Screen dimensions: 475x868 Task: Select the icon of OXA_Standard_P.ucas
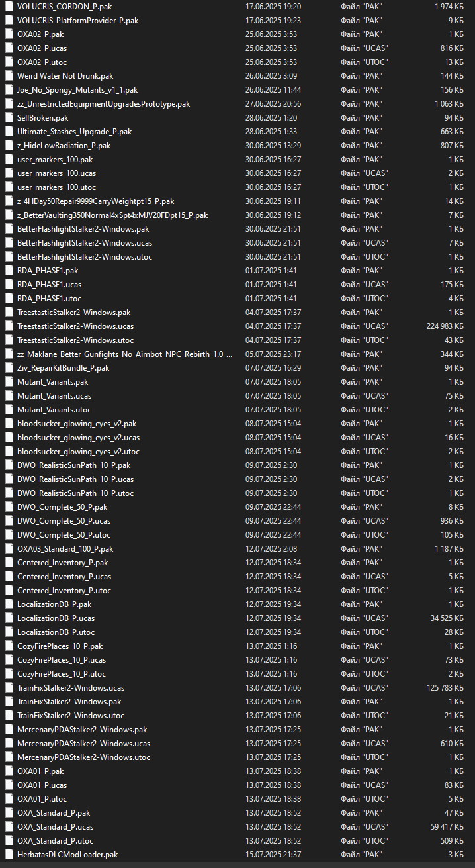click(9, 827)
